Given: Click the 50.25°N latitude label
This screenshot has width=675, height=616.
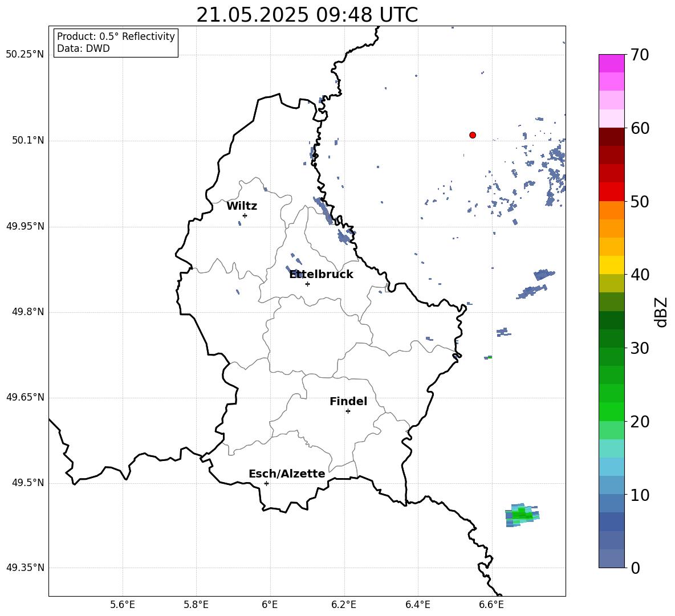Looking at the screenshot, I should pos(25,55).
